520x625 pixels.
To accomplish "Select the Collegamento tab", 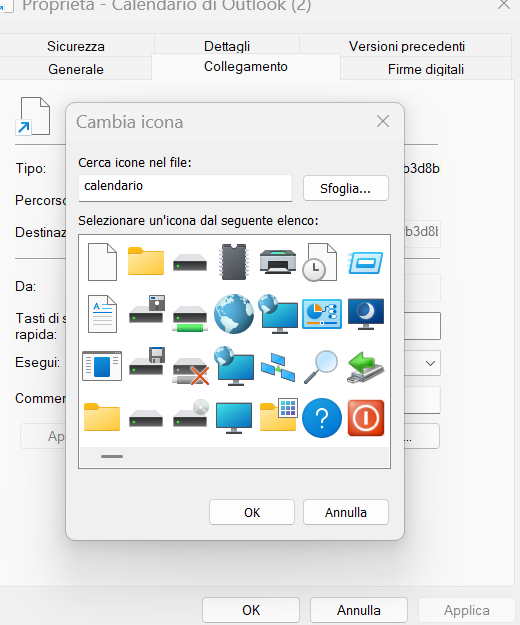I will coord(245,67).
